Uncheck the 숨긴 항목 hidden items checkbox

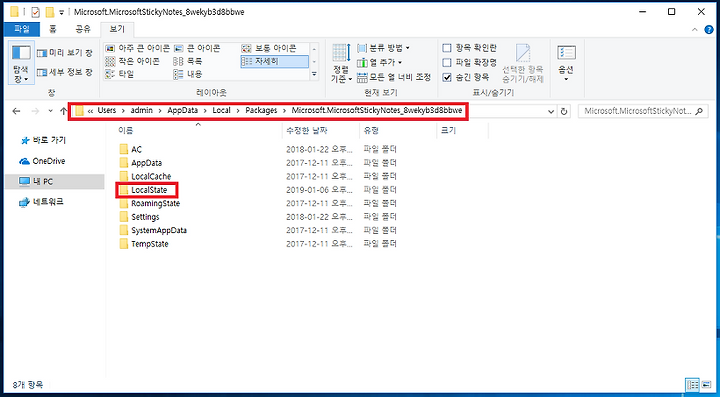(x=466, y=77)
